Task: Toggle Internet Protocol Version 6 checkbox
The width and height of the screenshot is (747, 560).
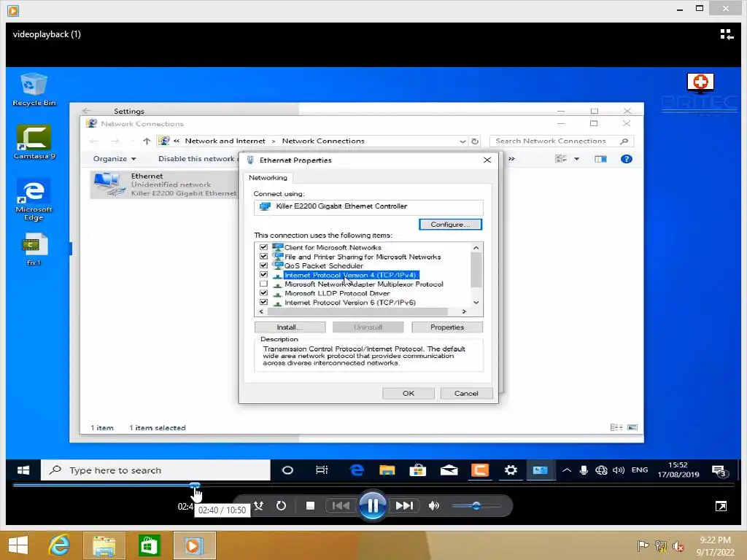Action: [x=263, y=302]
